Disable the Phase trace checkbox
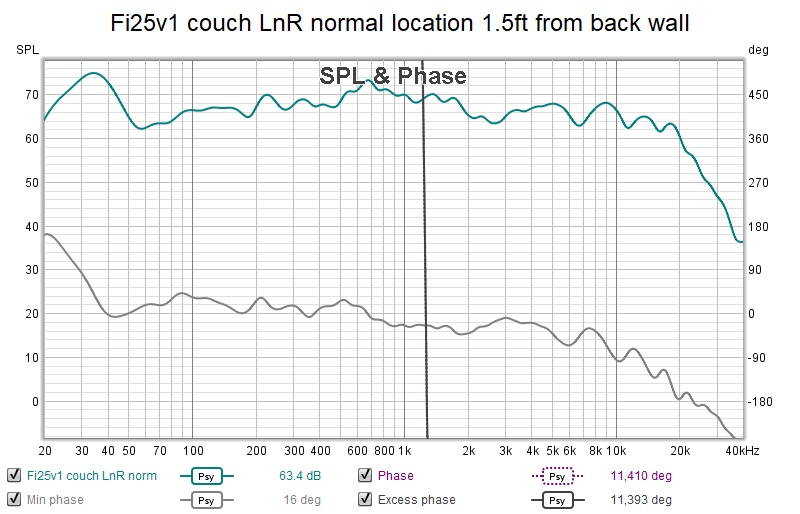Viewport: 800px width, 514px height. pyautogui.click(x=365, y=475)
